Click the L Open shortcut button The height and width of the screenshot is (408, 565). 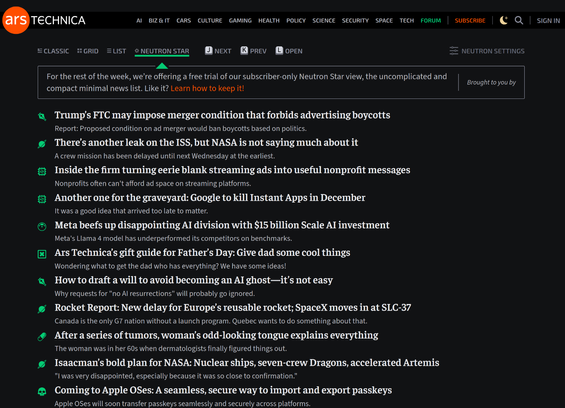(x=289, y=51)
